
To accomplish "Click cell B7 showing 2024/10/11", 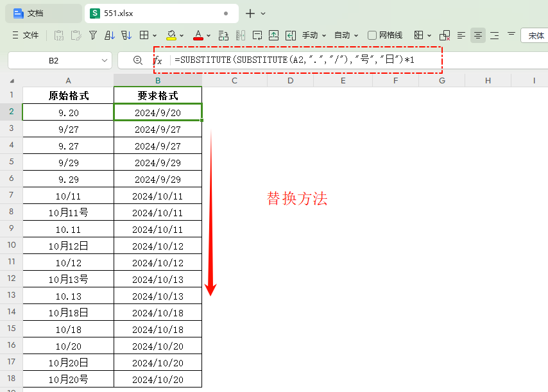I will pyautogui.click(x=158, y=196).
